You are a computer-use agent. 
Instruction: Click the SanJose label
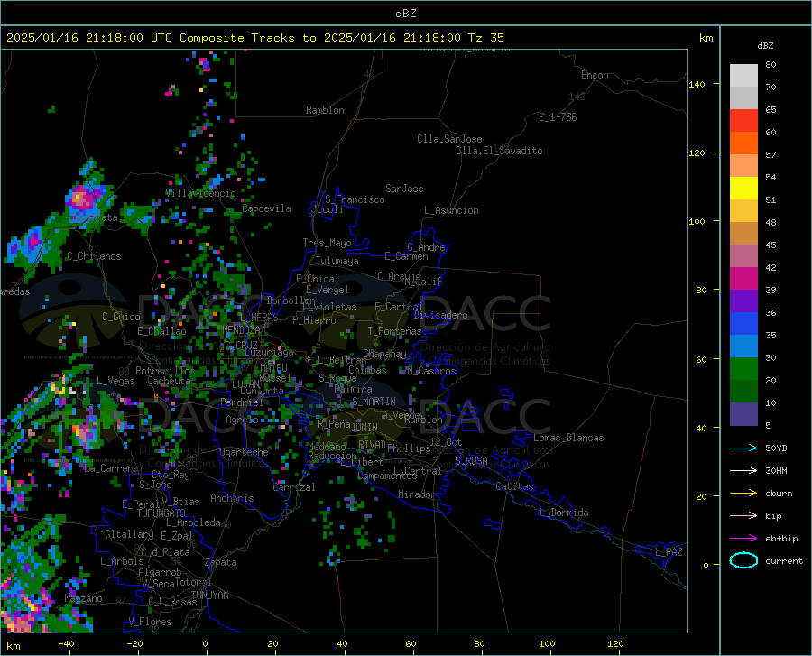click(x=404, y=189)
